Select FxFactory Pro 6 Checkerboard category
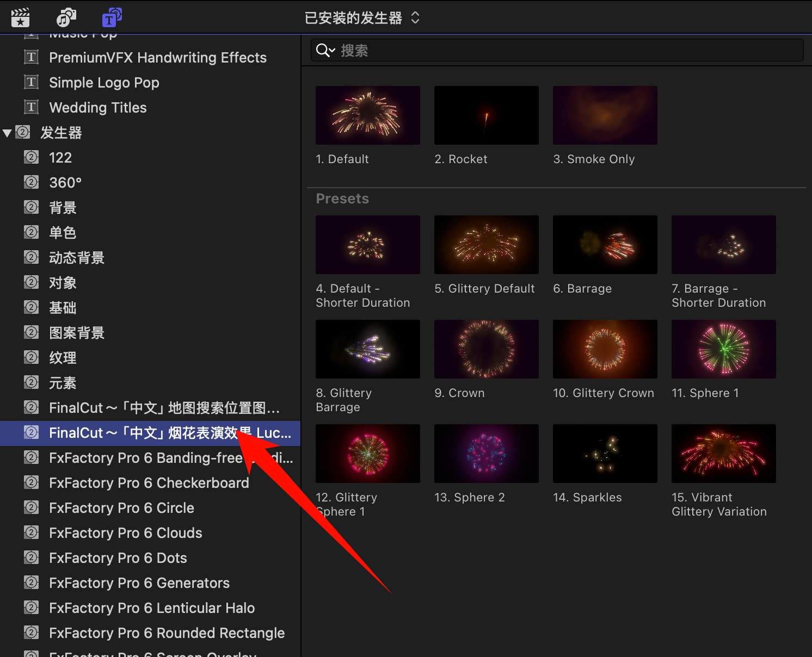Screen dimensions: 812x657 [149, 483]
